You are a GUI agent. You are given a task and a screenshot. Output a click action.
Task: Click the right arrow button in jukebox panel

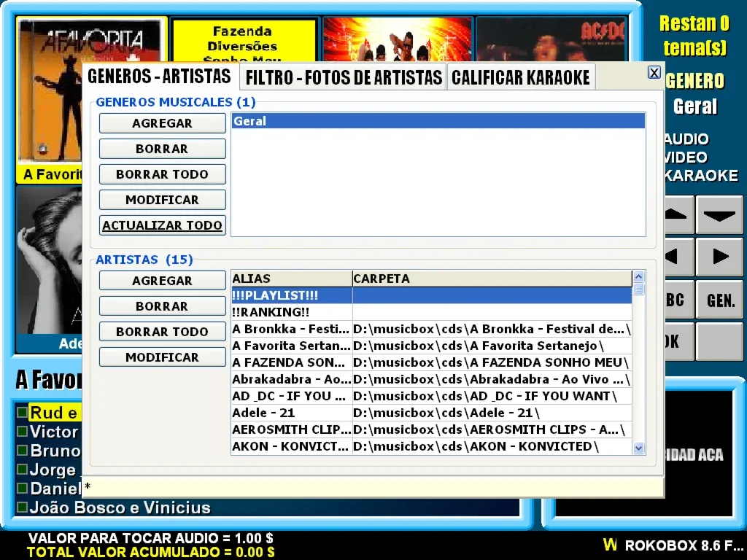[x=719, y=257]
